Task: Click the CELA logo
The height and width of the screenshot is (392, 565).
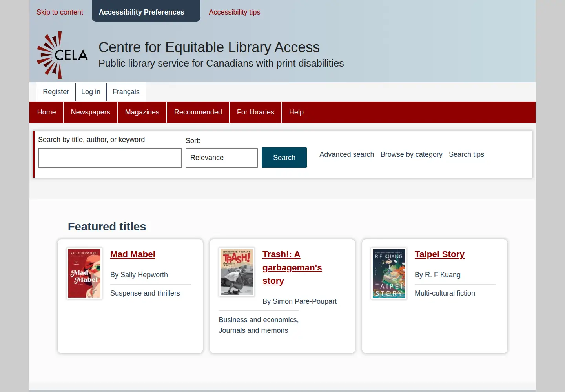Action: [62, 55]
